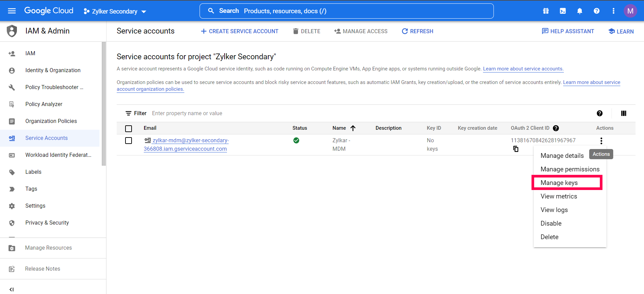Click the Manage Access button
This screenshot has width=644, height=294.
click(361, 31)
